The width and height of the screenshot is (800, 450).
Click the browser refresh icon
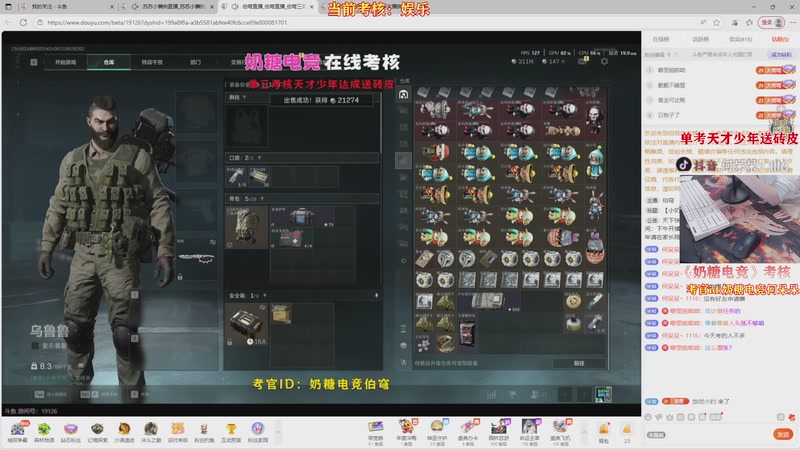[x=23, y=22]
